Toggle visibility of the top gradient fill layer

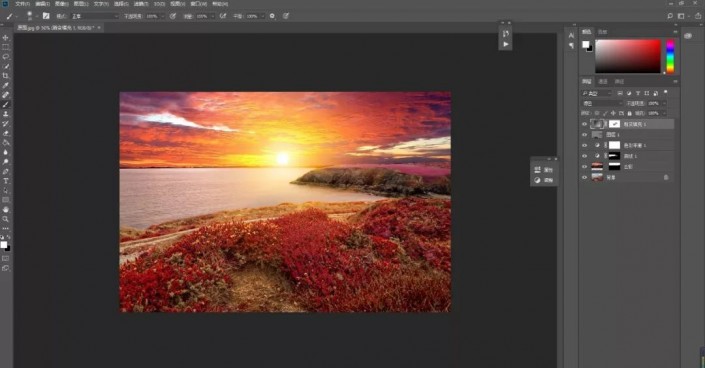click(x=585, y=124)
